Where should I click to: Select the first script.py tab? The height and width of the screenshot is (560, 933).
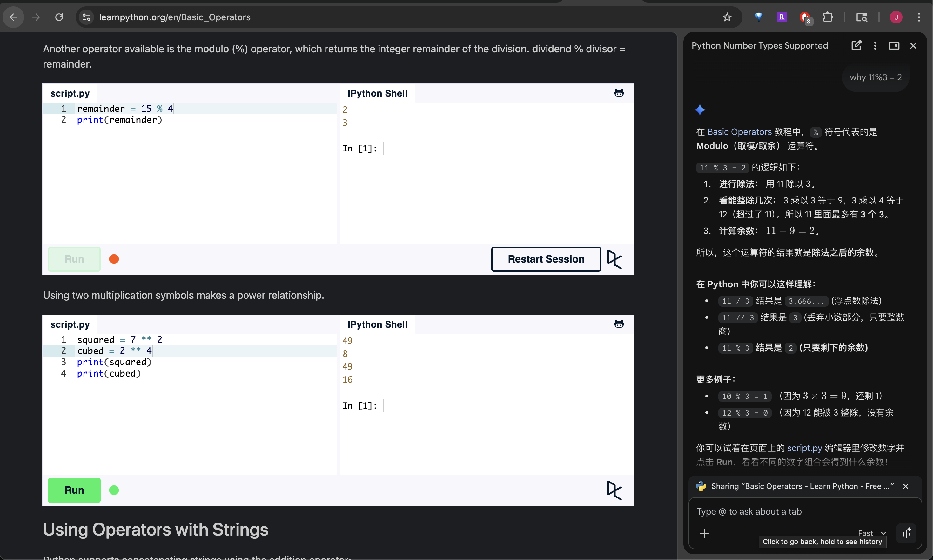click(70, 93)
